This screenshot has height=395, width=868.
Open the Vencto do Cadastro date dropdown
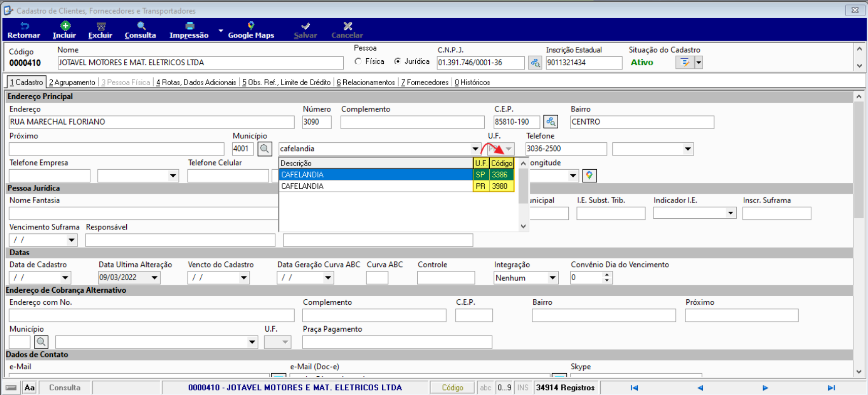[244, 278]
